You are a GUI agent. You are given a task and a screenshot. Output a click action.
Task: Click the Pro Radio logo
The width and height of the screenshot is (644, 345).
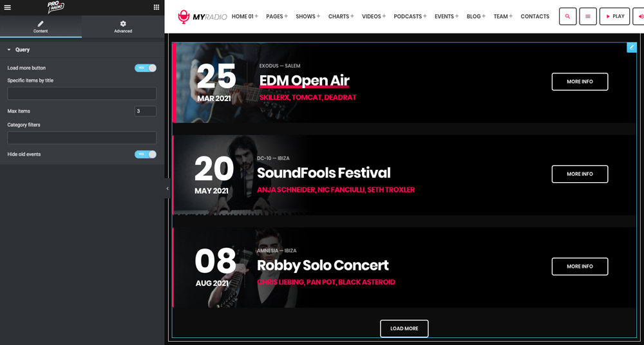(x=56, y=7)
